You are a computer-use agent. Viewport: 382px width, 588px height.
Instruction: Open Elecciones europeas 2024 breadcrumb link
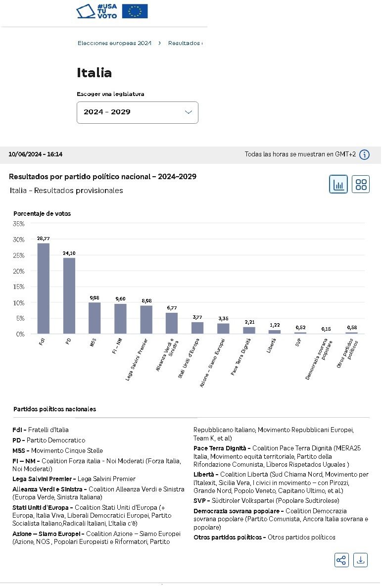click(x=114, y=43)
